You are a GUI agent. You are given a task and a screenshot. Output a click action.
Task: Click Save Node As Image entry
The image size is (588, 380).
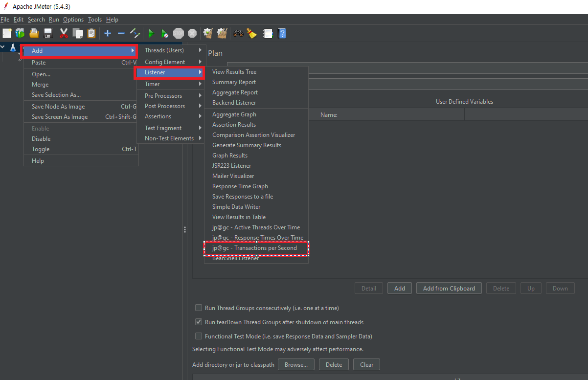click(81, 107)
